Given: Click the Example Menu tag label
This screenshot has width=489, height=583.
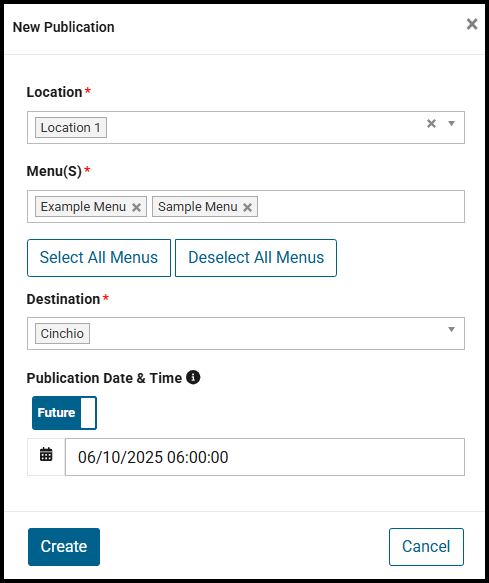Looking at the screenshot, I should pos(83,206).
